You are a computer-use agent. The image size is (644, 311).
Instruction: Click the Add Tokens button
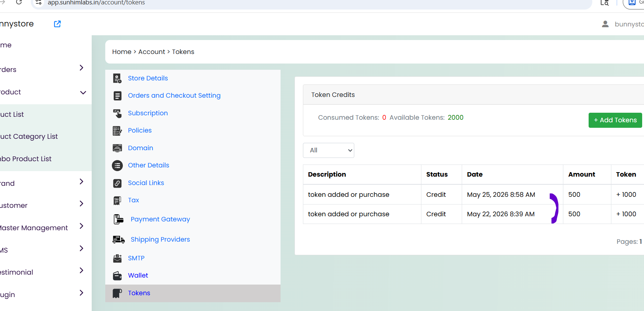tap(615, 120)
